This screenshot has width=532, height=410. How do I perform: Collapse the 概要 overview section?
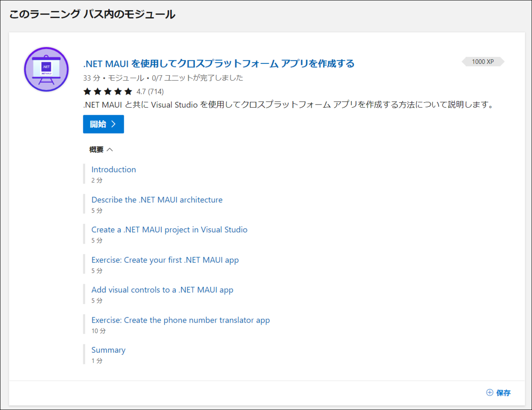click(101, 150)
